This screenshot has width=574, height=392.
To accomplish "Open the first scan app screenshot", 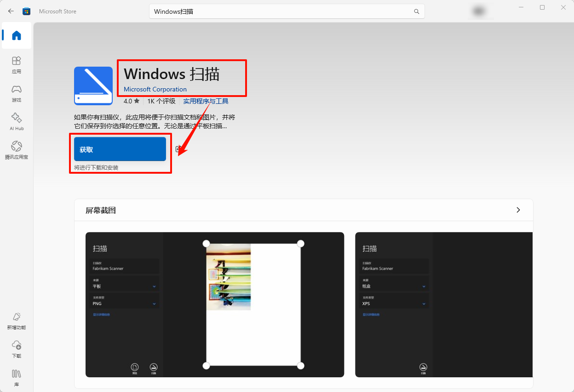I will [215, 304].
